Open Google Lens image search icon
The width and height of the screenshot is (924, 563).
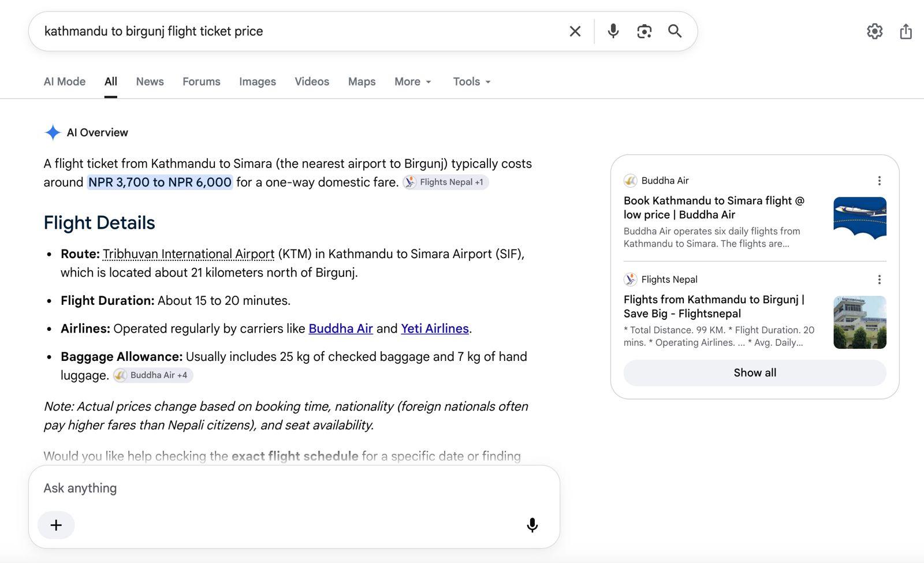coord(644,31)
